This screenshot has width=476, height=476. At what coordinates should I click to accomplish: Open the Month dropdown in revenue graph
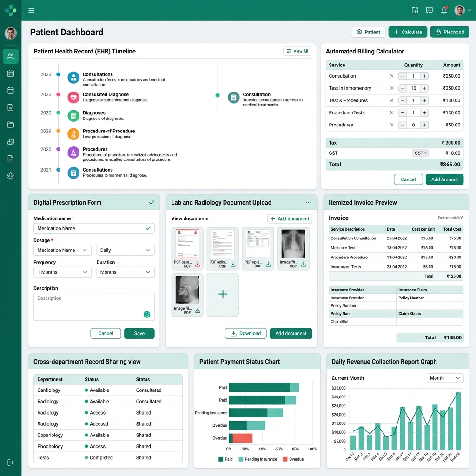coord(445,378)
